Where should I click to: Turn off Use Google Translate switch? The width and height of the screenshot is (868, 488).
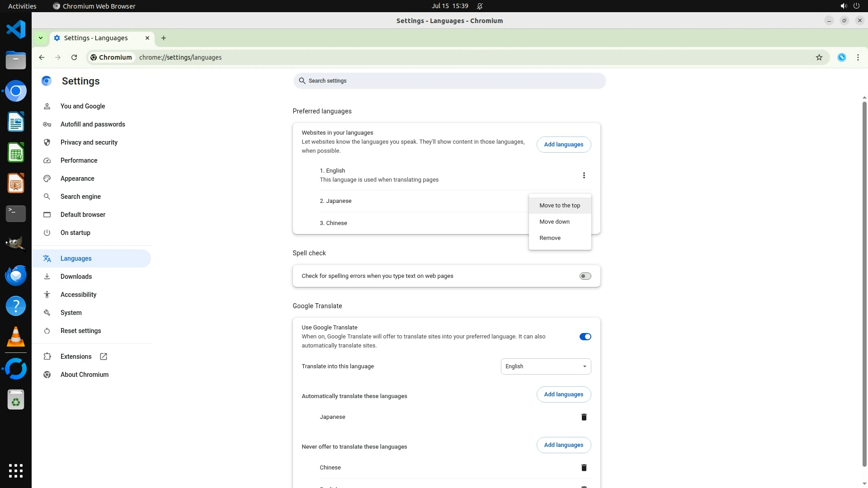click(585, 337)
